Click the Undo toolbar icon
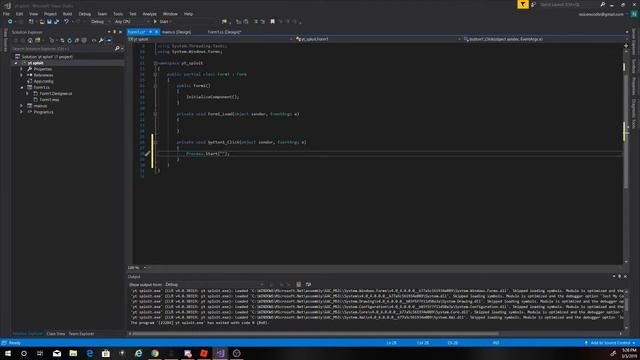The height and width of the screenshot is (360, 640). click(x=67, y=22)
